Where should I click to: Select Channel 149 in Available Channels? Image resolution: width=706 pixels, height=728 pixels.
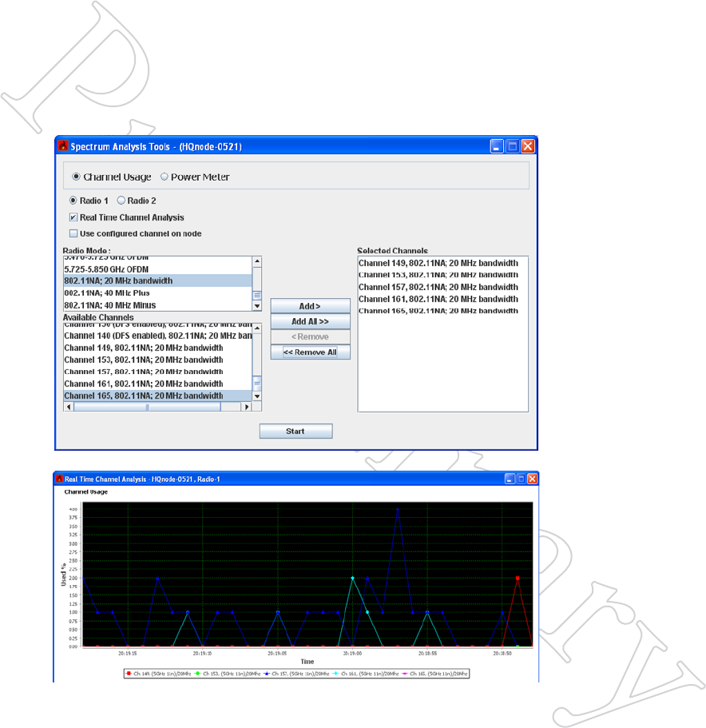coord(157,348)
